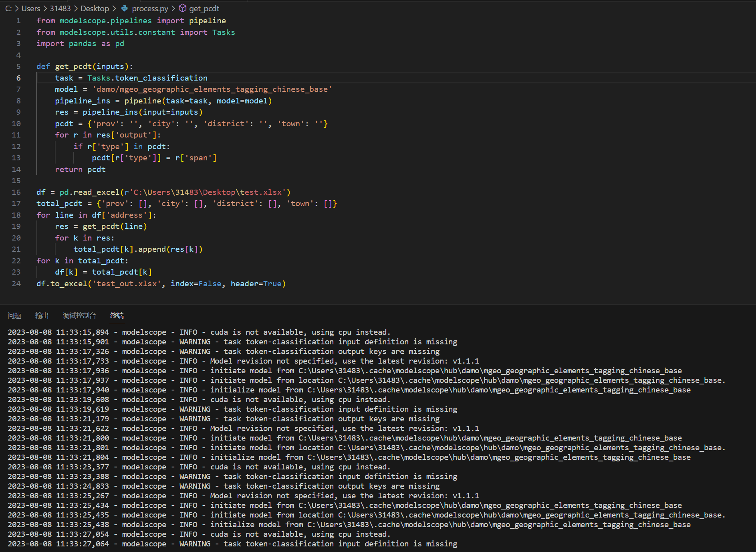Open the 'get_pcdt' breadcrumb symbol
This screenshot has width=756, height=552.
(x=204, y=8)
